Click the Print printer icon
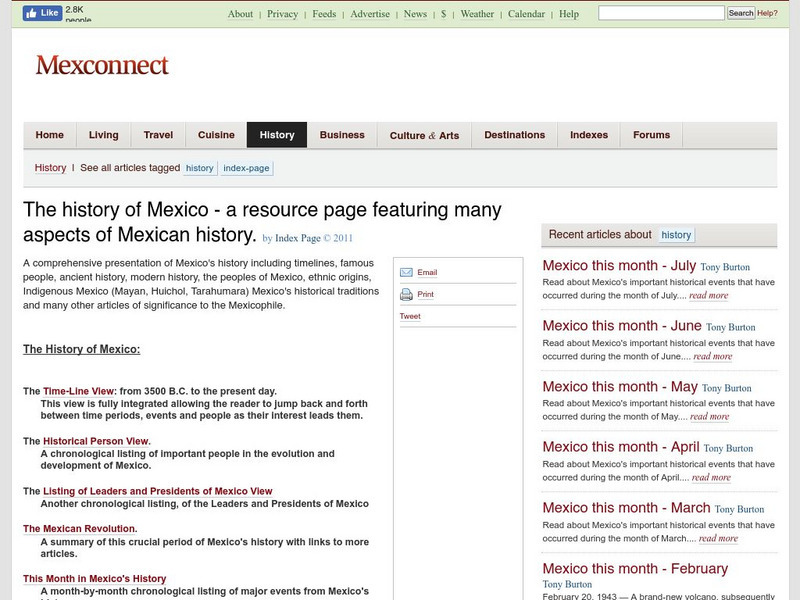Screen dimensions: 800x600 [x=406, y=295]
